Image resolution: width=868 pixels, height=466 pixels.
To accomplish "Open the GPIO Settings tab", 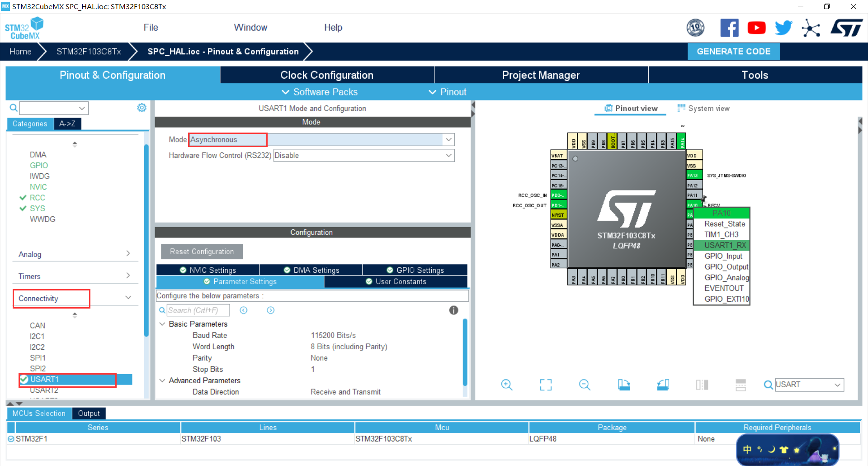I will point(415,270).
